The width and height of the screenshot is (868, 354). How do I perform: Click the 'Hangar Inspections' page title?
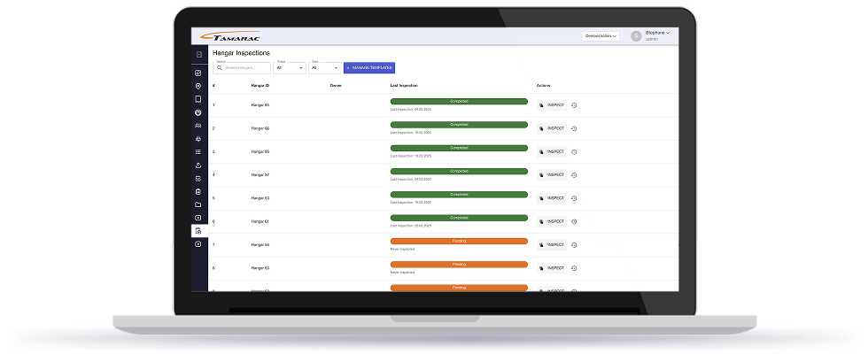241,53
